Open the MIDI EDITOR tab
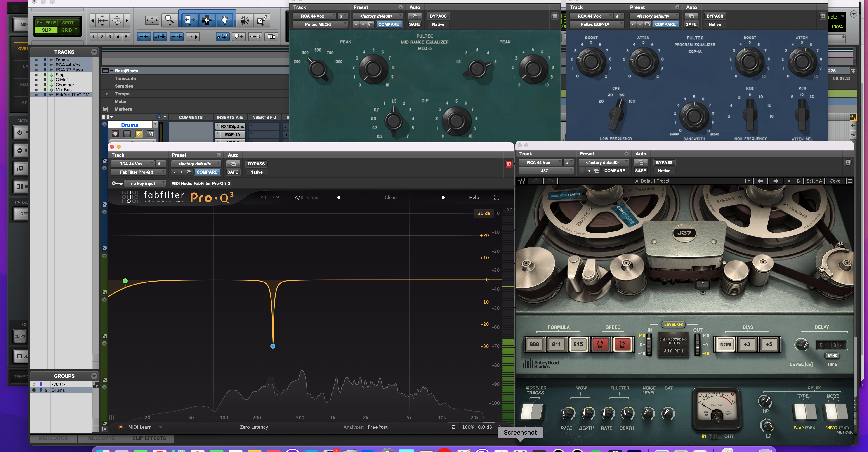 point(53,438)
